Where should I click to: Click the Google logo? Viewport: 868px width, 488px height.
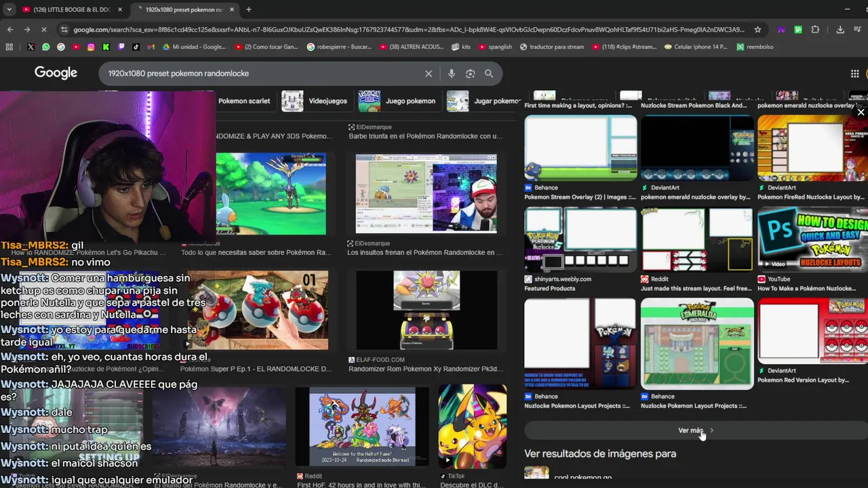coord(56,73)
